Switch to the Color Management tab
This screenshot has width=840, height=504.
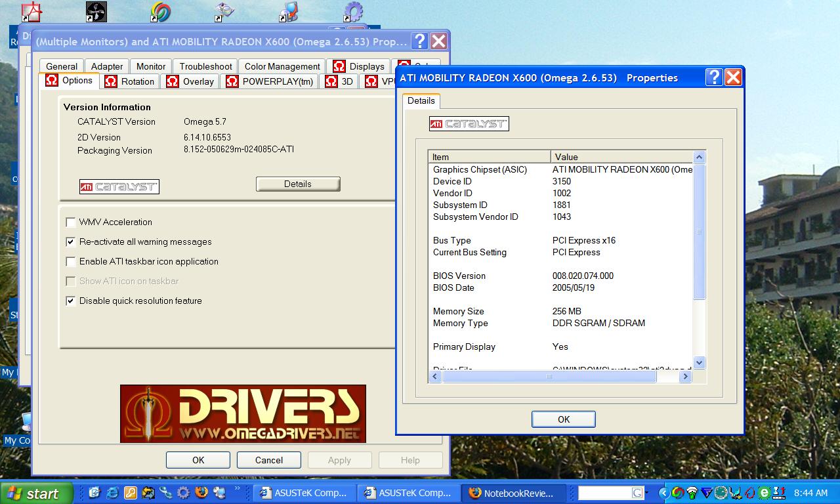coord(282,66)
